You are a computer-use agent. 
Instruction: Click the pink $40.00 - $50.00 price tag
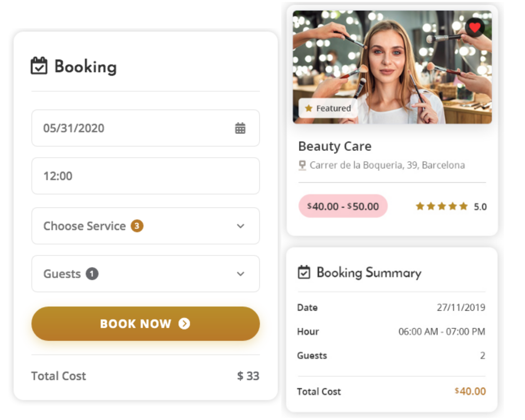coord(343,206)
